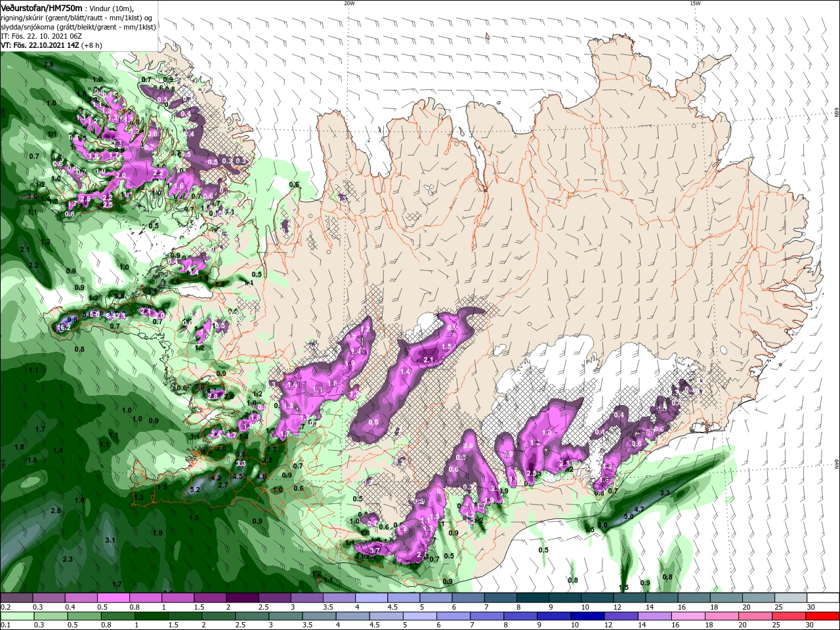Click the "4.7" rain value off the southeast coast
The width and height of the screenshot is (840, 630).
[639, 509]
